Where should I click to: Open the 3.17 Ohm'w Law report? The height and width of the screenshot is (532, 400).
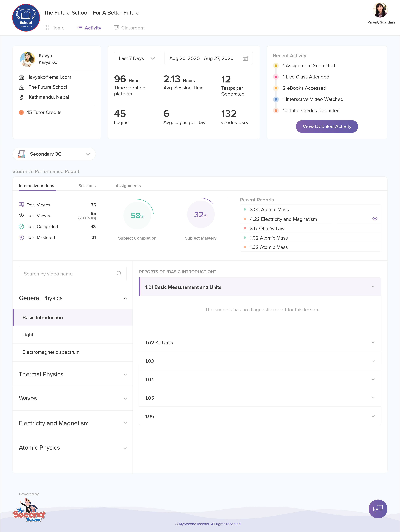pyautogui.click(x=310, y=228)
